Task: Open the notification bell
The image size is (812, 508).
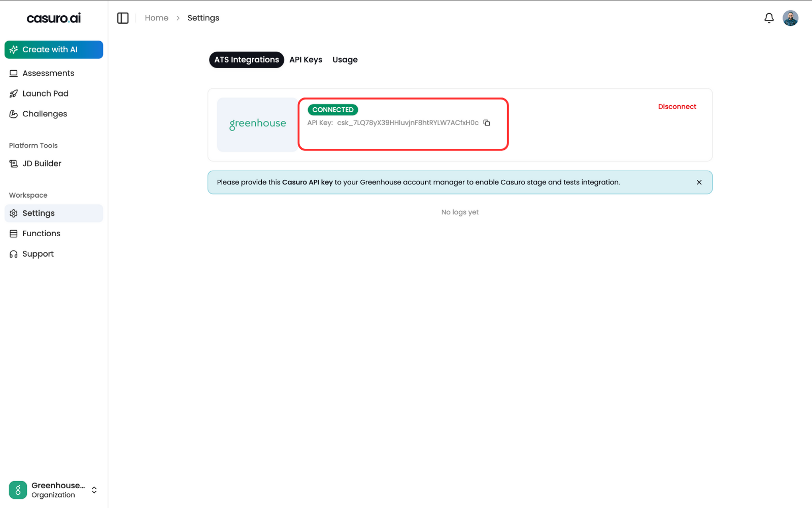Action: point(769,17)
